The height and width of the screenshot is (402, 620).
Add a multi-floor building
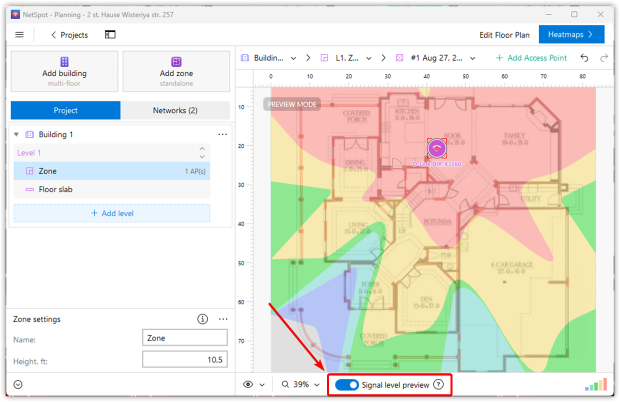(64, 72)
